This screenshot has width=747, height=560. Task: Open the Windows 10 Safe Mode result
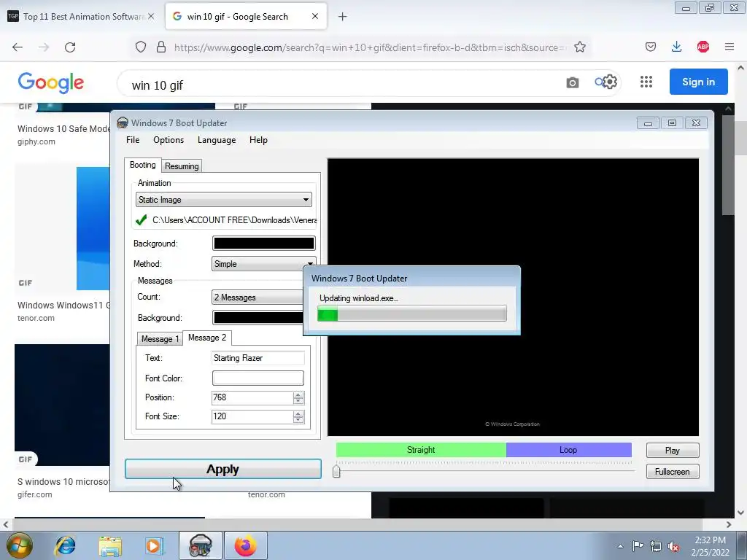click(x=63, y=129)
